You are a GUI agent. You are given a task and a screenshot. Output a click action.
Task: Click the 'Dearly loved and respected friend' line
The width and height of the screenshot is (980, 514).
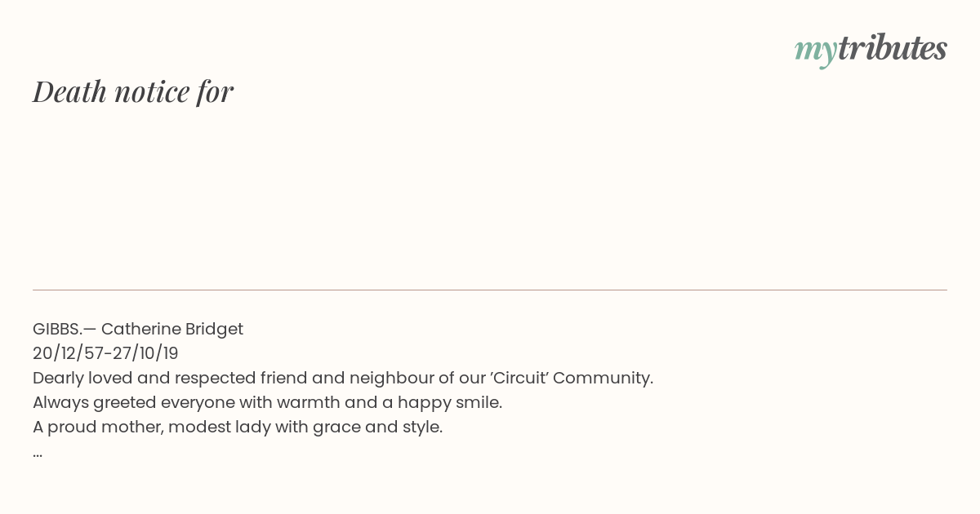[343, 378]
